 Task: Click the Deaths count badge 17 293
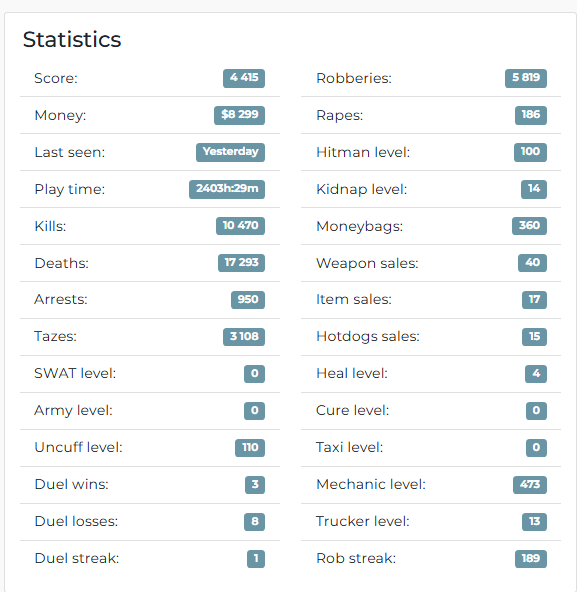tap(241, 263)
